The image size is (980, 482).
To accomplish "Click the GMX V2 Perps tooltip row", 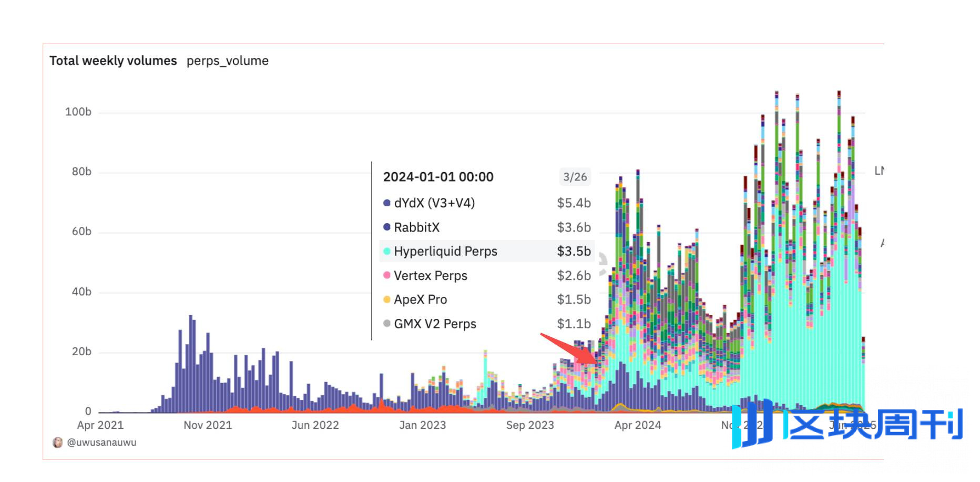I will [x=487, y=324].
